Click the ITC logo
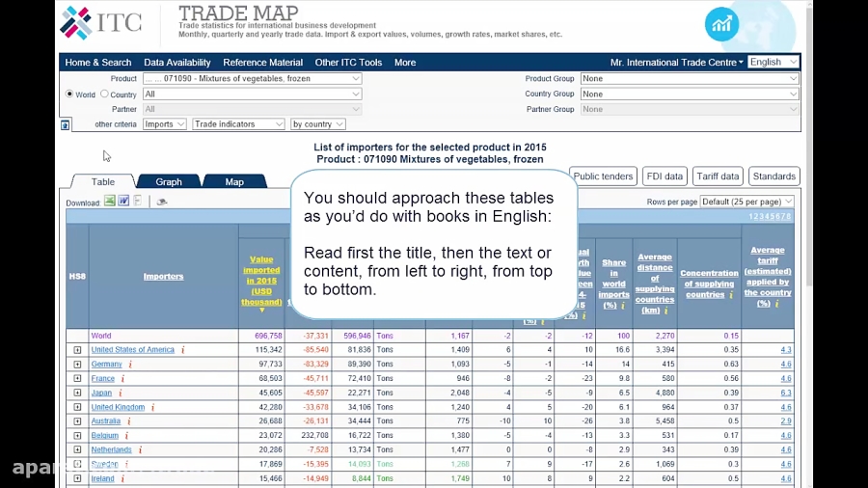 coord(100,23)
